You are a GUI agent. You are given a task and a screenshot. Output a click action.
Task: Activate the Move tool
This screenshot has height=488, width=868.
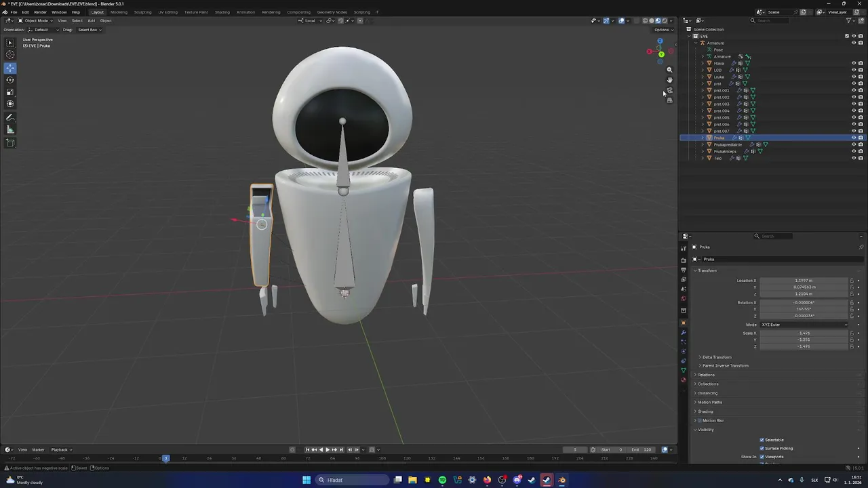click(10, 68)
